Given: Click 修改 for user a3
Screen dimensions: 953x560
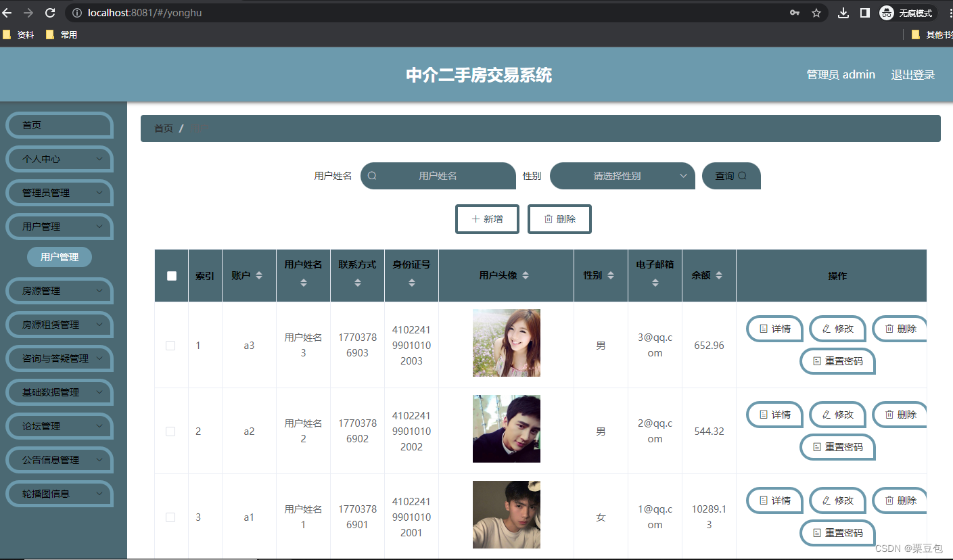Looking at the screenshot, I should [837, 329].
